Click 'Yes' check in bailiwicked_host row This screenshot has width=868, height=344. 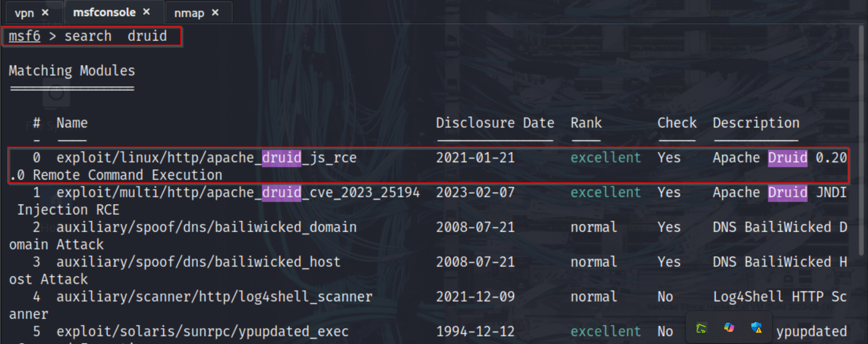point(669,262)
